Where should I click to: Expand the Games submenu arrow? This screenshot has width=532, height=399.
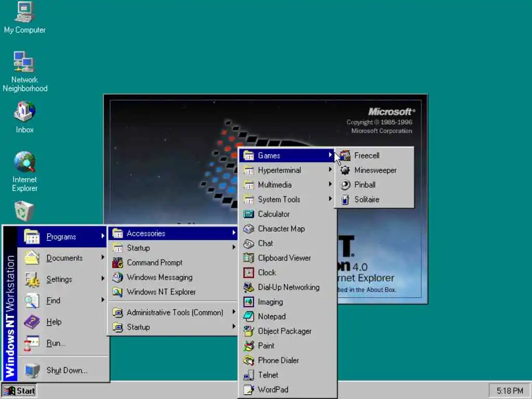coord(330,155)
